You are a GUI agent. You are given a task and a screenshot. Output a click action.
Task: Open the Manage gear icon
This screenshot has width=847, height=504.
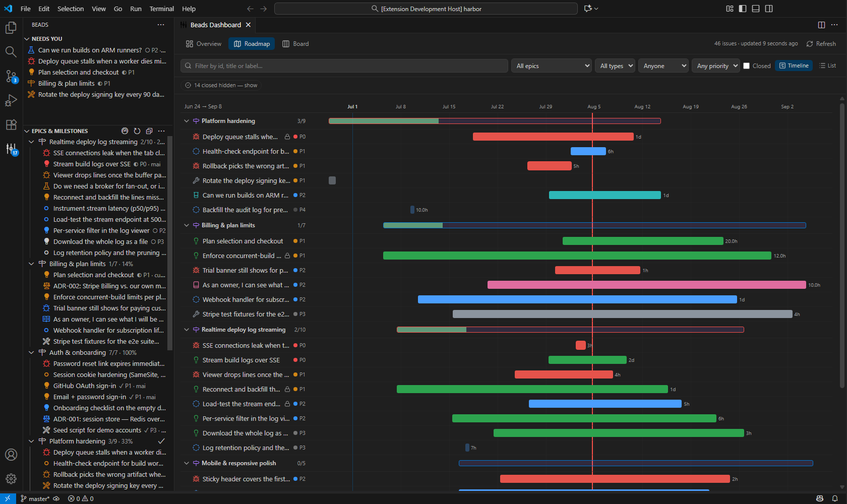[11, 479]
